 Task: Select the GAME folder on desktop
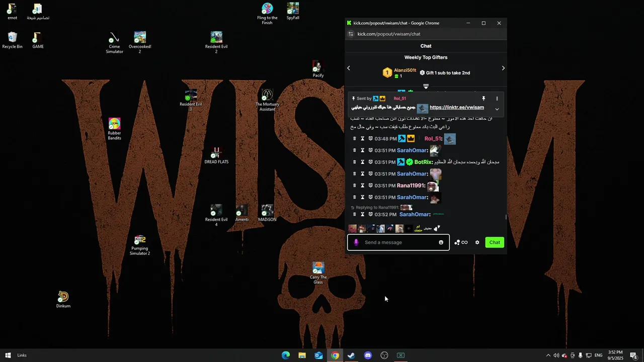[38, 40]
